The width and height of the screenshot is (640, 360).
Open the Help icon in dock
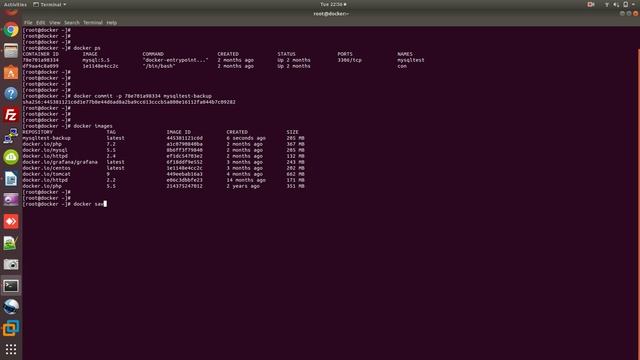click(11, 94)
